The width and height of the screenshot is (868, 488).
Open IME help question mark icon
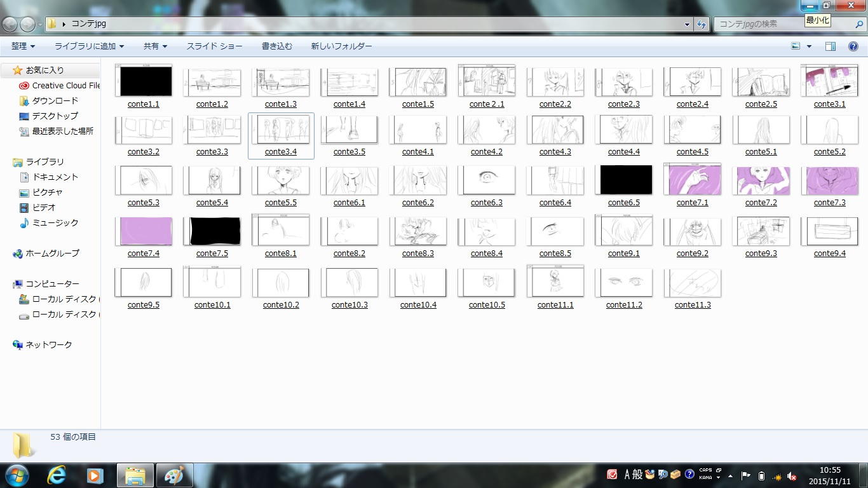coord(689,475)
